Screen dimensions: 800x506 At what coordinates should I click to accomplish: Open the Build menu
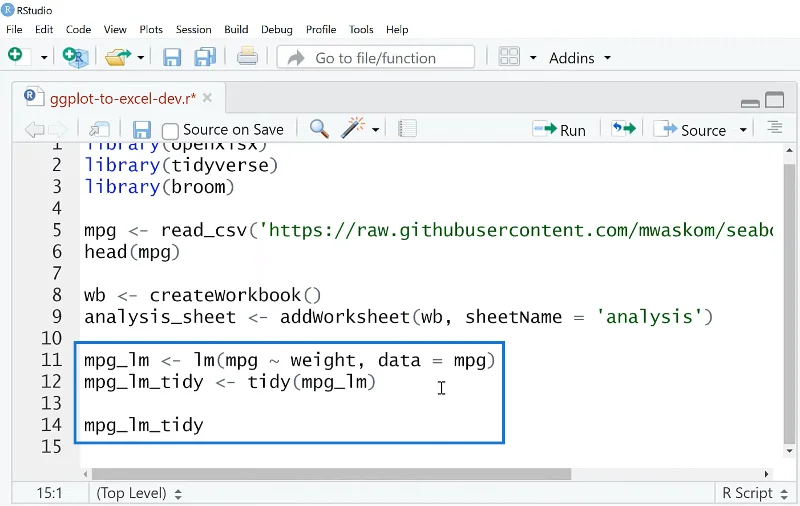pos(236,30)
